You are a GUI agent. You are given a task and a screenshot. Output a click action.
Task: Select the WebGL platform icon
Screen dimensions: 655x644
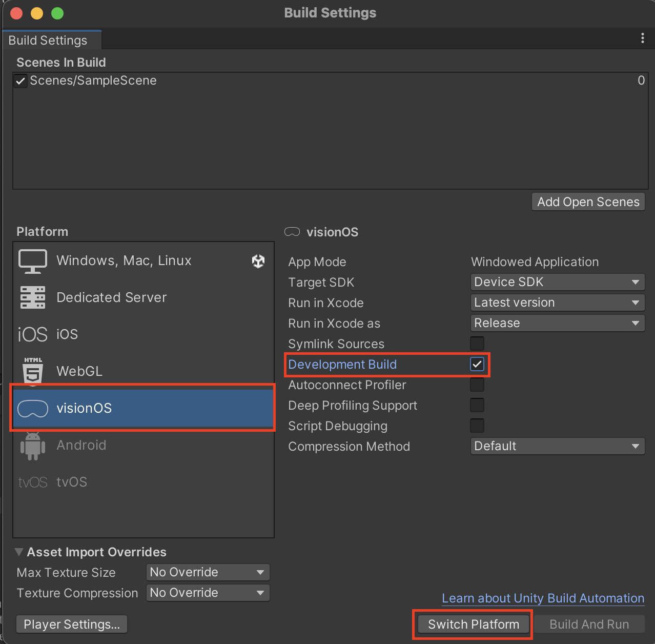coord(32,371)
